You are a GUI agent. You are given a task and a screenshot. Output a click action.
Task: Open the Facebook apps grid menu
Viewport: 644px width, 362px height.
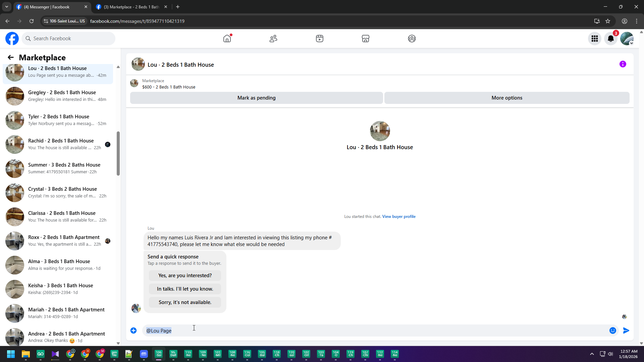tap(595, 39)
